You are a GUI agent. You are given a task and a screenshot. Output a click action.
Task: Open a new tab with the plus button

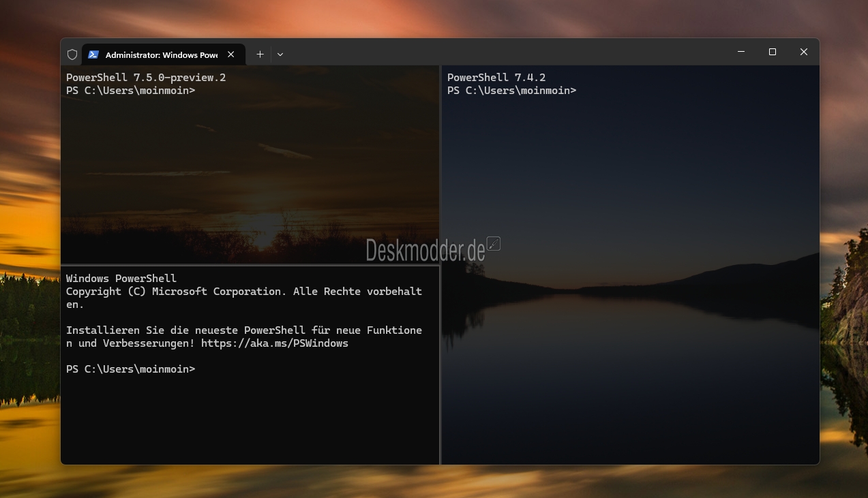click(260, 55)
